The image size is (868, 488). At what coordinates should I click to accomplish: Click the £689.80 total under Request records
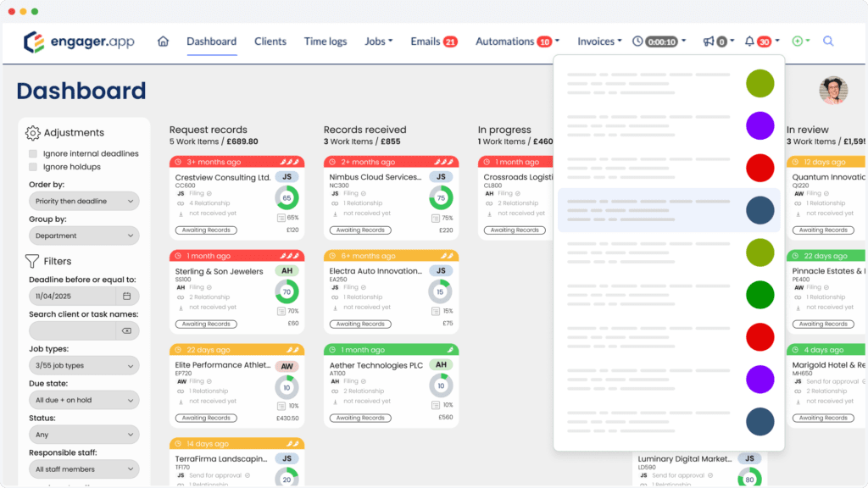242,141
